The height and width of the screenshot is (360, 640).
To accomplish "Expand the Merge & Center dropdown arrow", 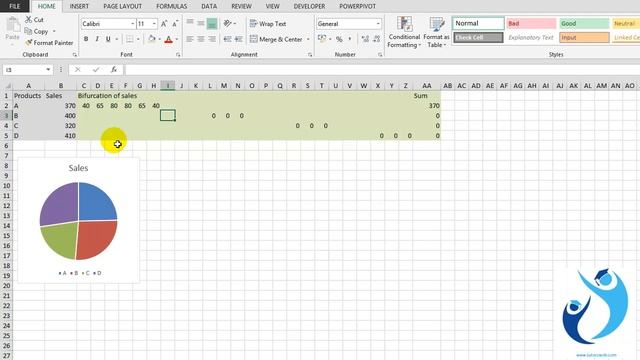I will pos(308,39).
